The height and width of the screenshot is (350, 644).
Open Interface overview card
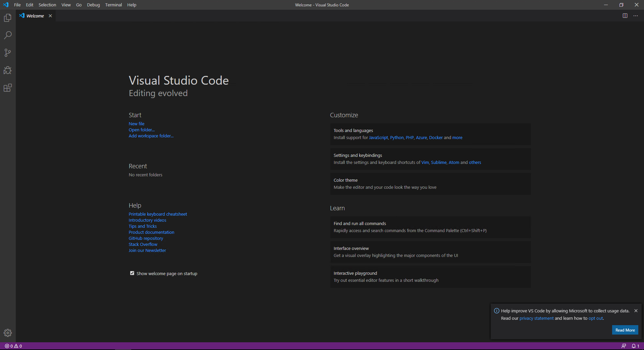(x=430, y=252)
